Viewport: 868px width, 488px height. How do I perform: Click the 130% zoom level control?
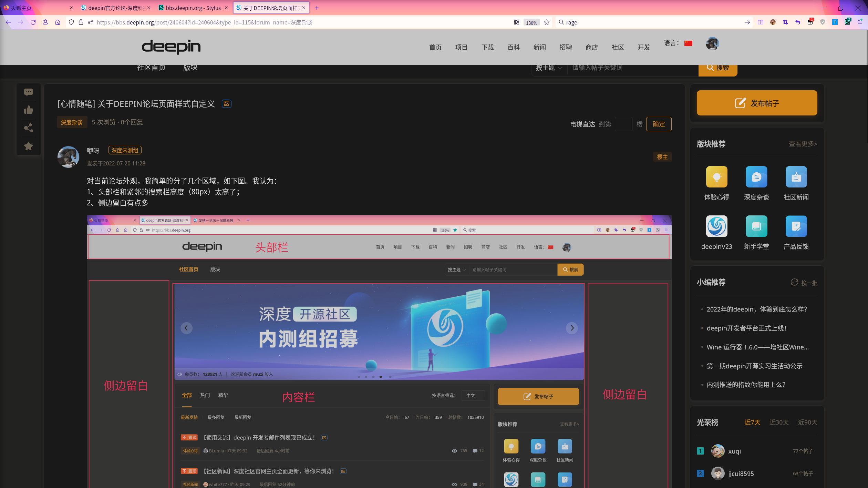tap(531, 22)
